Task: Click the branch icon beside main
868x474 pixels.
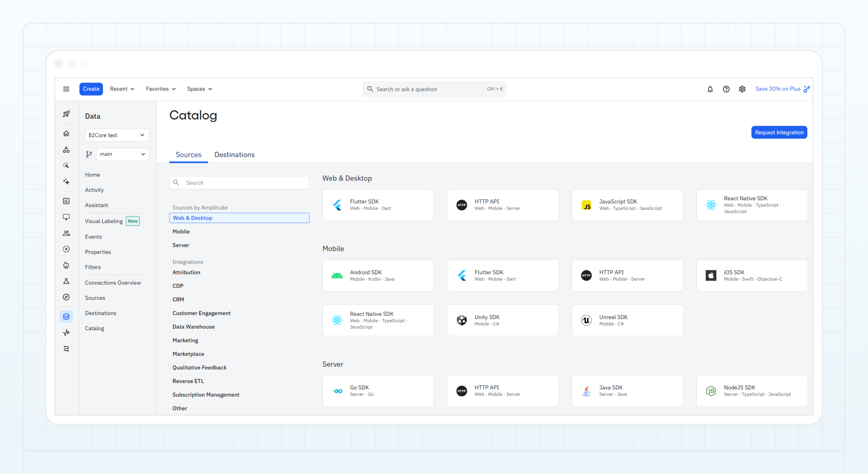Action: pos(89,154)
